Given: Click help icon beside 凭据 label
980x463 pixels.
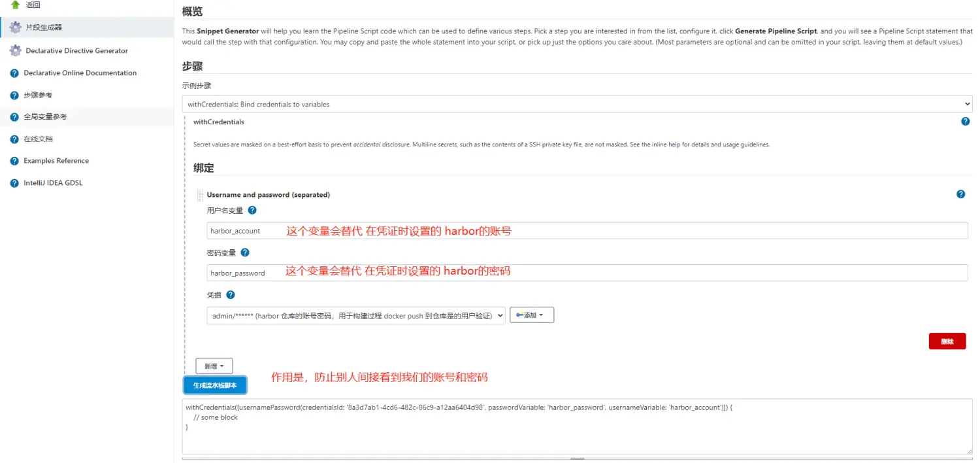Looking at the screenshot, I should point(231,295).
